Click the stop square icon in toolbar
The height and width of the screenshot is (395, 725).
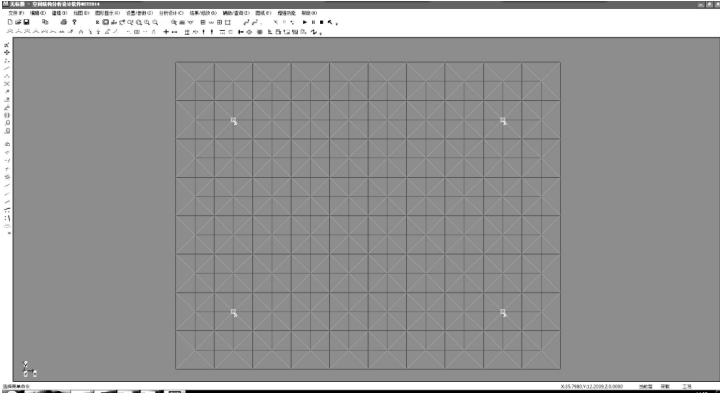coord(322,22)
